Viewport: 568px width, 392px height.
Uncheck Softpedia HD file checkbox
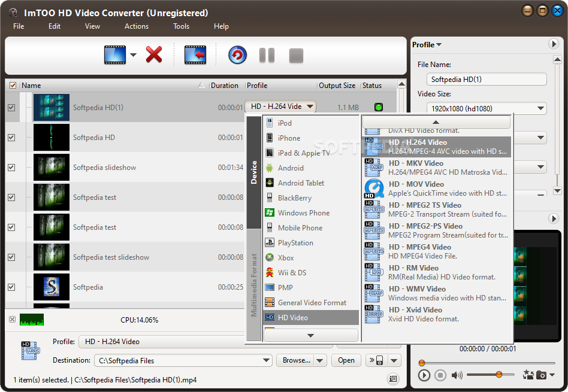(11, 138)
